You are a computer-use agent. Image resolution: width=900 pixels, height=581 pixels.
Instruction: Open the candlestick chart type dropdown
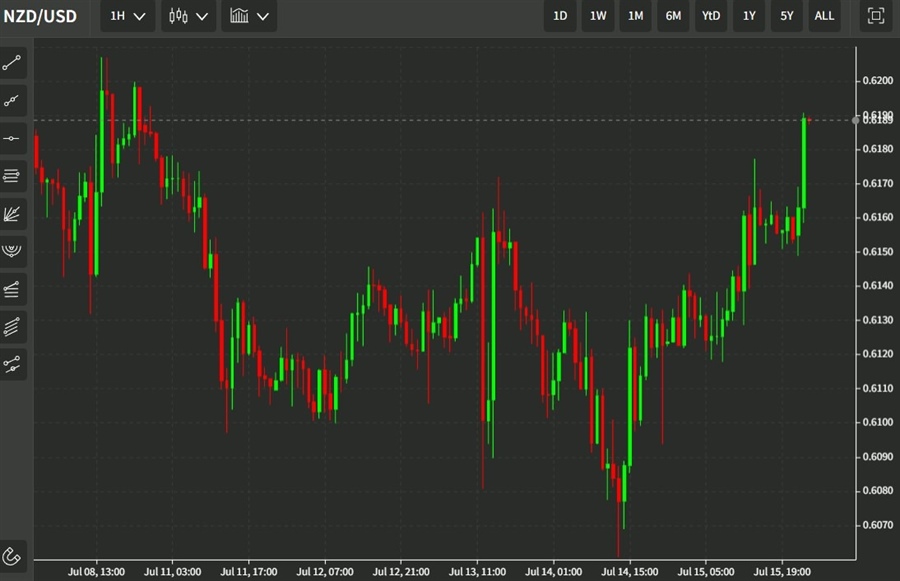click(188, 16)
